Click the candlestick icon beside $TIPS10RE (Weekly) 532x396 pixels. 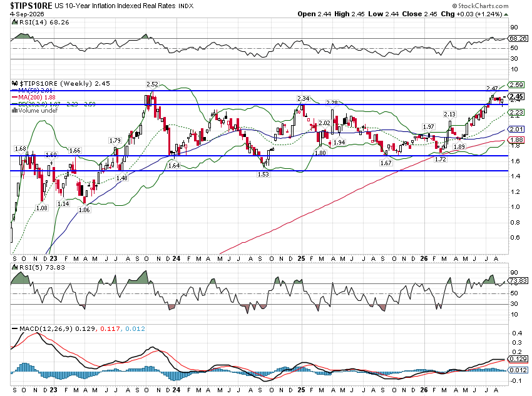tap(14, 83)
